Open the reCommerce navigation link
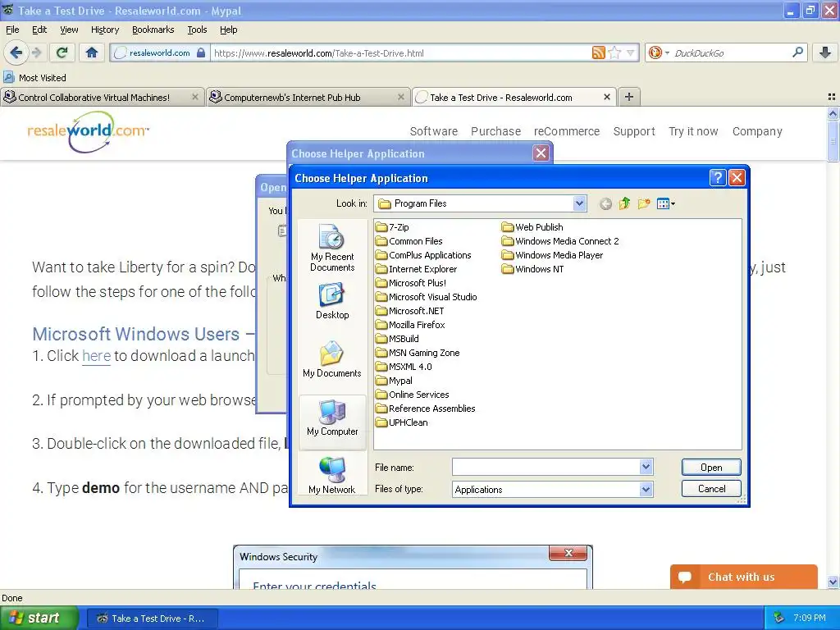This screenshot has width=840, height=630. (566, 131)
